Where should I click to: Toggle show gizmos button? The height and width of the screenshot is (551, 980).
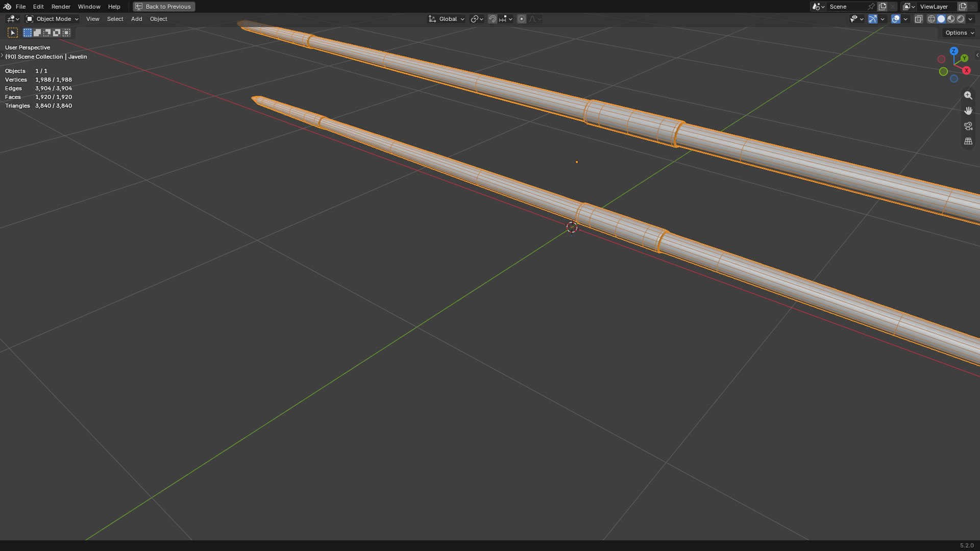point(873,19)
